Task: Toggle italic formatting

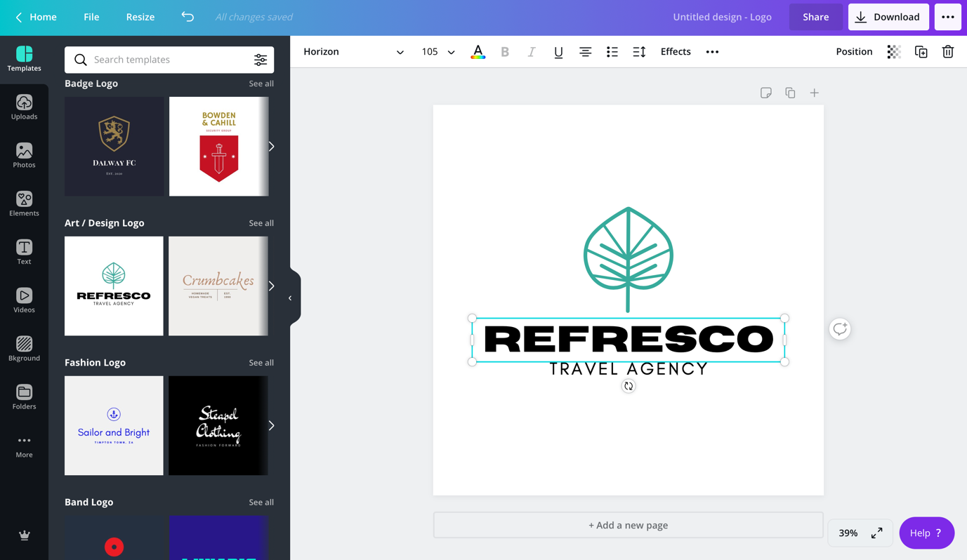Action: coord(532,52)
